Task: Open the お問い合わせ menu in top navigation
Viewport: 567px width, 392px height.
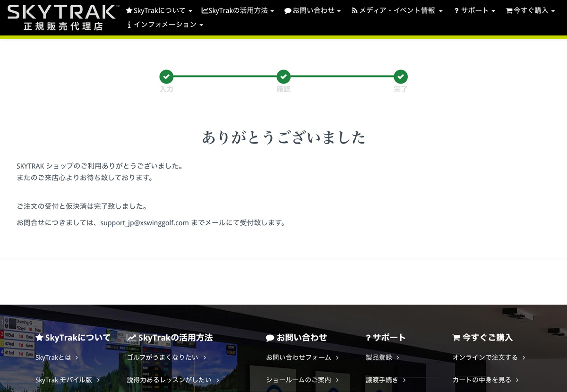Action: 312,10
